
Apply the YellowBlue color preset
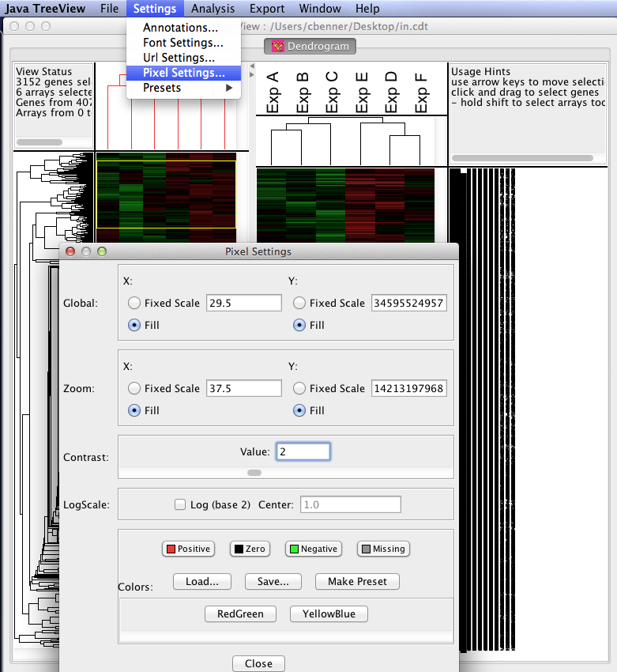click(x=329, y=614)
